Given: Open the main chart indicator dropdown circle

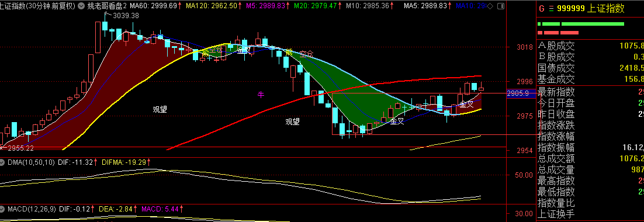Looking at the screenshot, I should click(81, 6).
